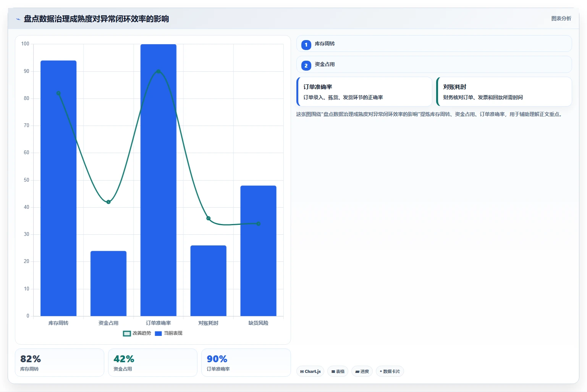
Task: Click the chart title 盘点数据治理成熟度对异常闭环效率的影响
Action: coord(96,19)
